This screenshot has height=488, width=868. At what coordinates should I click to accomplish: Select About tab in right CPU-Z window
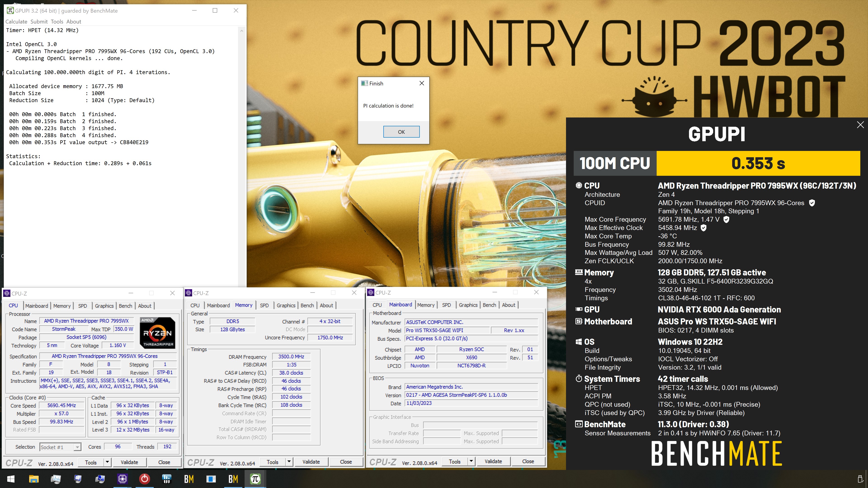pyautogui.click(x=508, y=305)
